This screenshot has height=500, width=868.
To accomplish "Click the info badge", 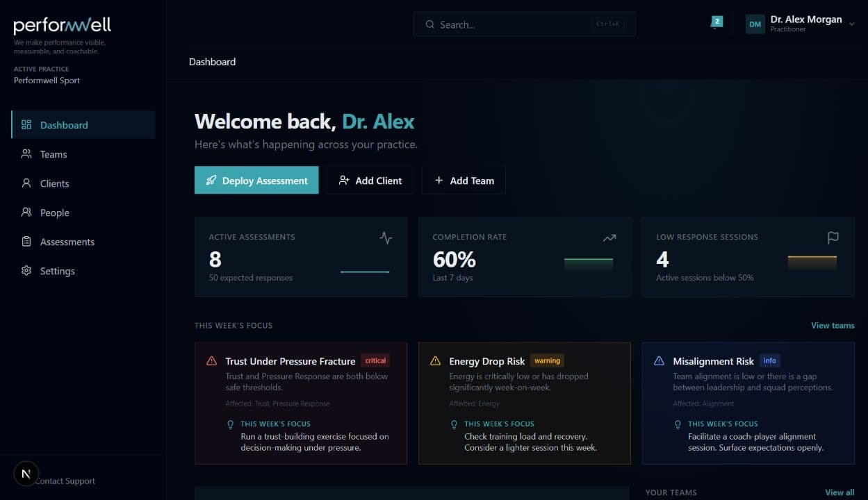I will pos(770,360).
